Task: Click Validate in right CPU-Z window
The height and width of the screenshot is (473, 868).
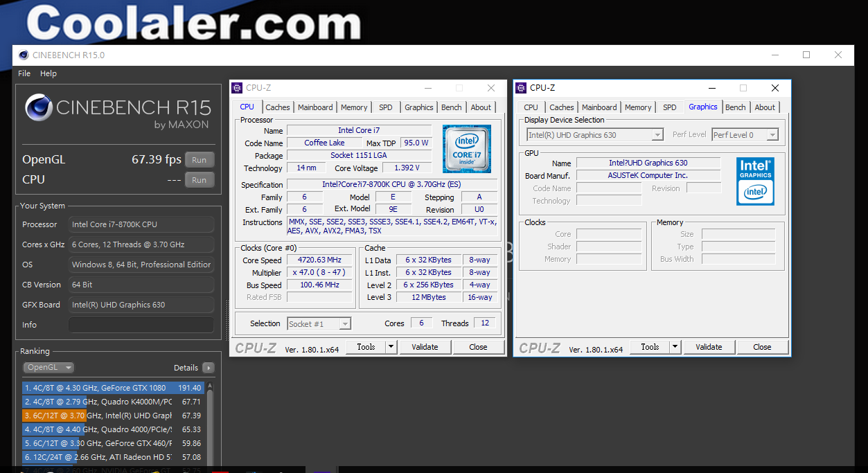Action: [709, 347]
